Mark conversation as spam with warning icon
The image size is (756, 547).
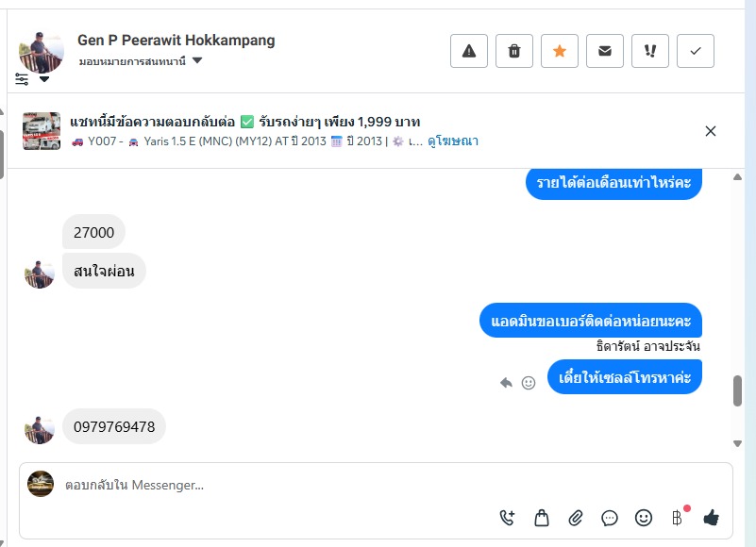tap(469, 51)
